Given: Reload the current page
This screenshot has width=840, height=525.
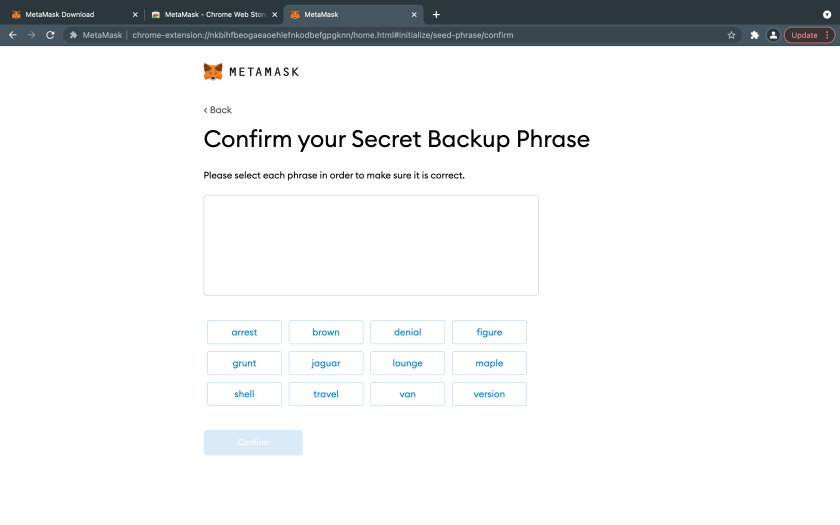Looking at the screenshot, I should pyautogui.click(x=50, y=35).
